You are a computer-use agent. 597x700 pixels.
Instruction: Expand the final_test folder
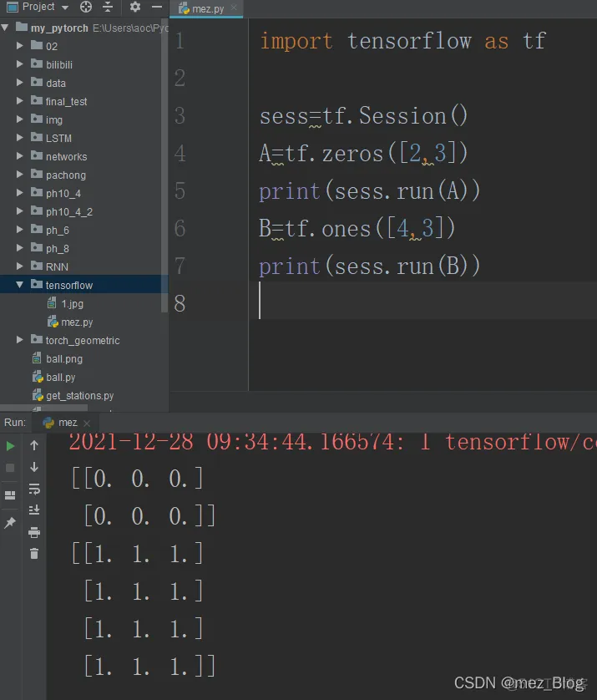[20, 101]
